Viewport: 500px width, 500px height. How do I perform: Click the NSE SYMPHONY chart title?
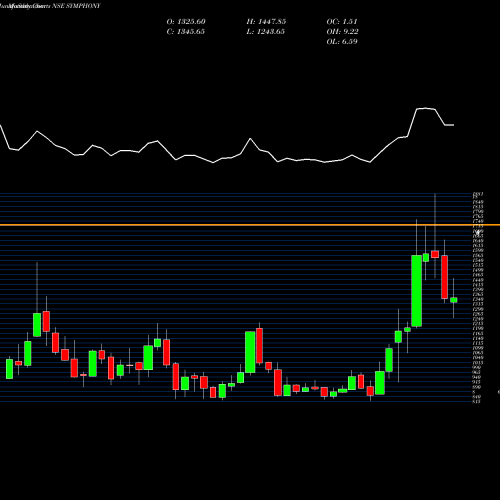coord(76,6)
